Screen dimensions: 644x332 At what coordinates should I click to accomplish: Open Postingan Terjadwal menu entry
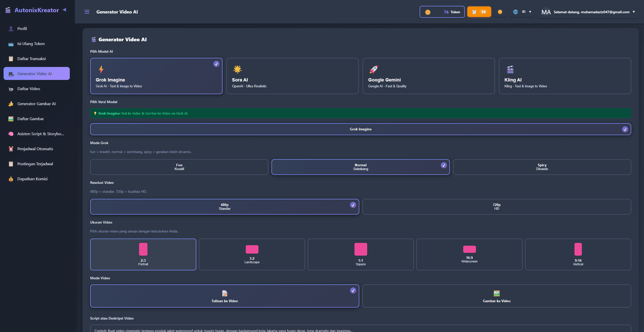[x=37, y=164]
